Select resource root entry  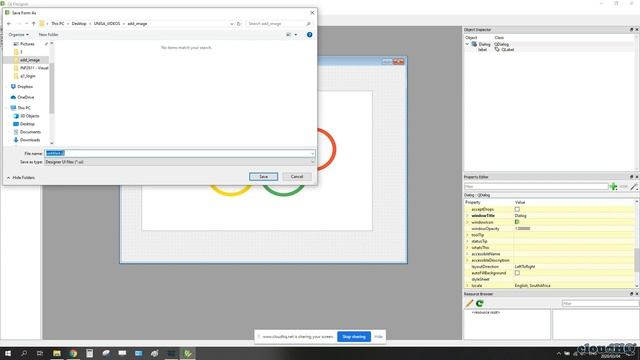(486, 312)
